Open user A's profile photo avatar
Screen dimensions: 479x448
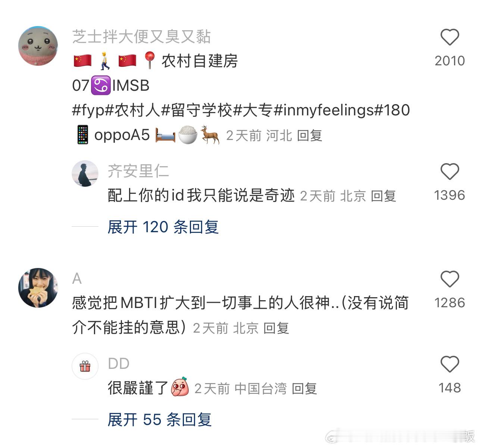(x=38, y=287)
